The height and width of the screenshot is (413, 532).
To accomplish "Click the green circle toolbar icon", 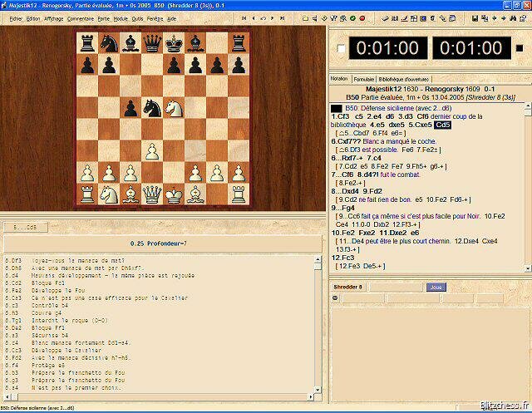I will 353,17.
